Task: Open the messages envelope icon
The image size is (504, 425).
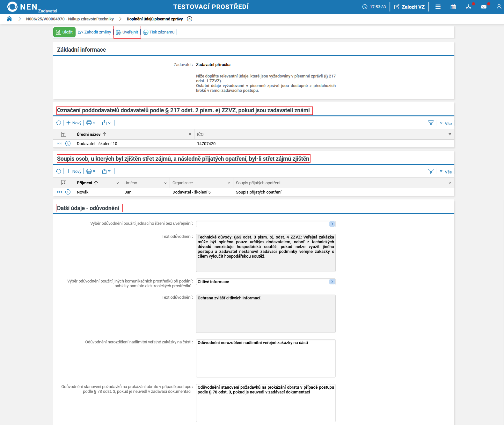Action: point(484,7)
